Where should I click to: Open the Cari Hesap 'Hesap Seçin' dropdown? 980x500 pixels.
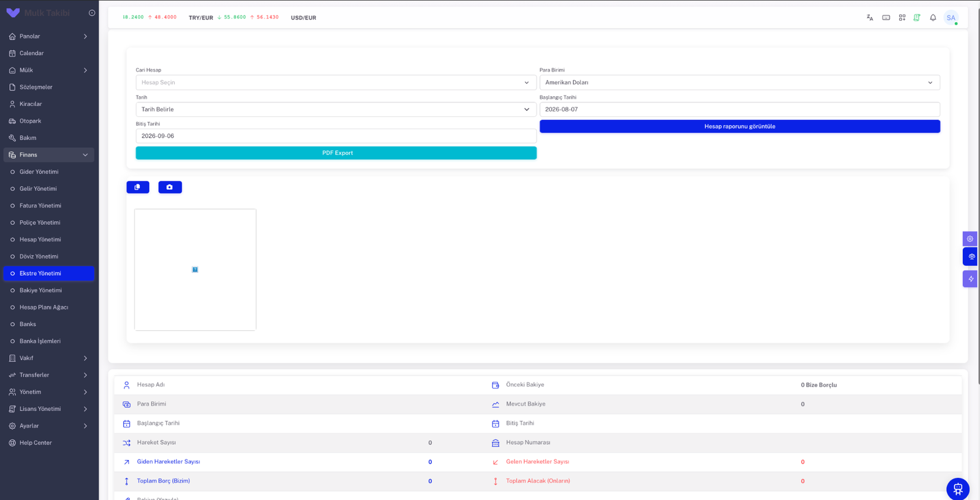[x=336, y=82]
